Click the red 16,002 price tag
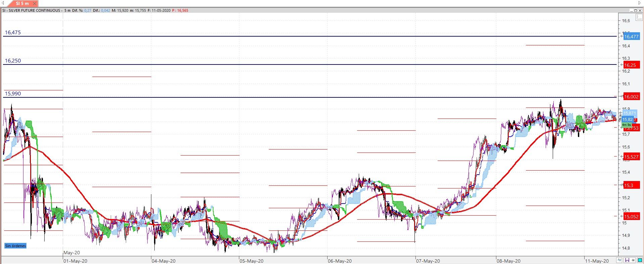The image size is (644, 264). pos(631,97)
